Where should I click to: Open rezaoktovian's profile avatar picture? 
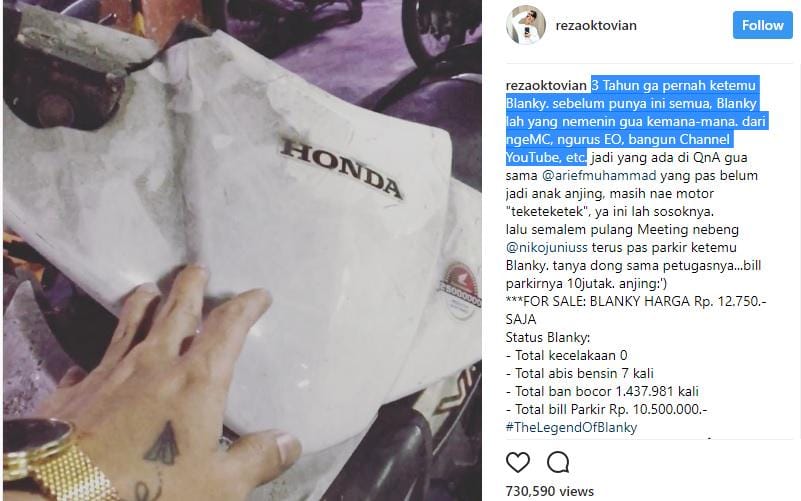pos(526,25)
